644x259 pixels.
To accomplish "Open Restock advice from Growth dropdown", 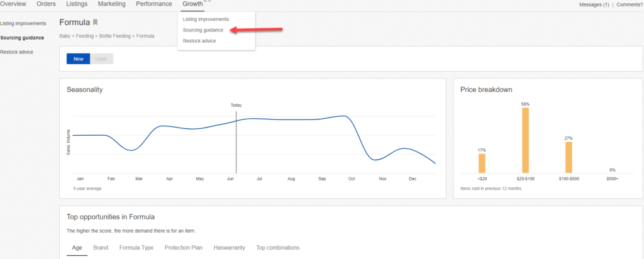I will pyautogui.click(x=199, y=41).
